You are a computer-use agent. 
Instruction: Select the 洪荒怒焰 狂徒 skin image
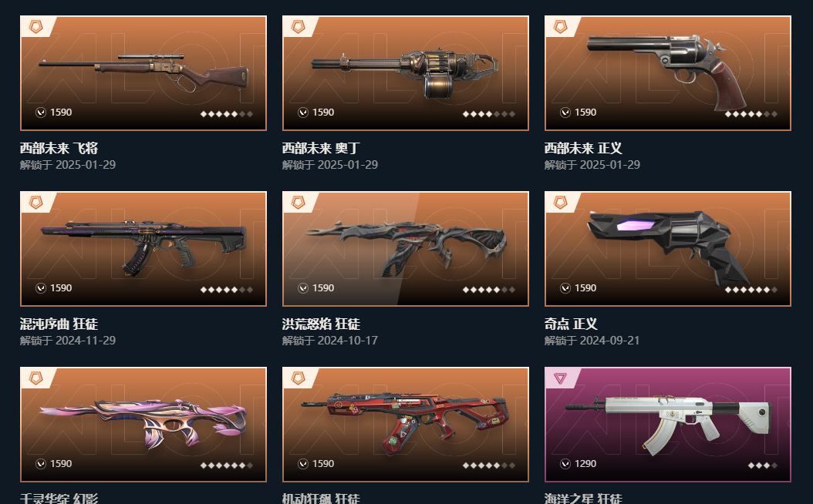[x=406, y=249]
